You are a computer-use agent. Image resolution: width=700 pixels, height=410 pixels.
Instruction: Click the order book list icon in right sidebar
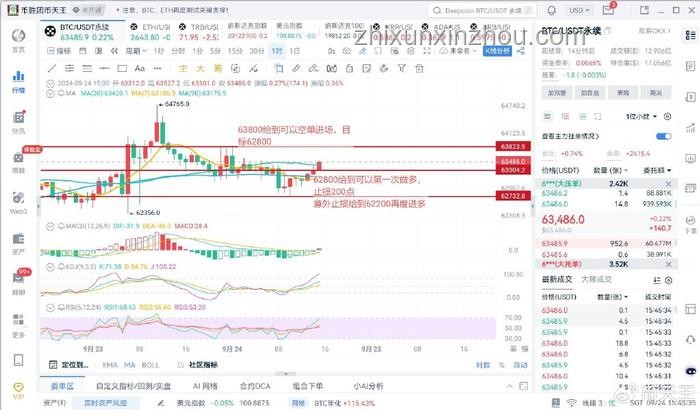pyautogui.click(x=690, y=35)
